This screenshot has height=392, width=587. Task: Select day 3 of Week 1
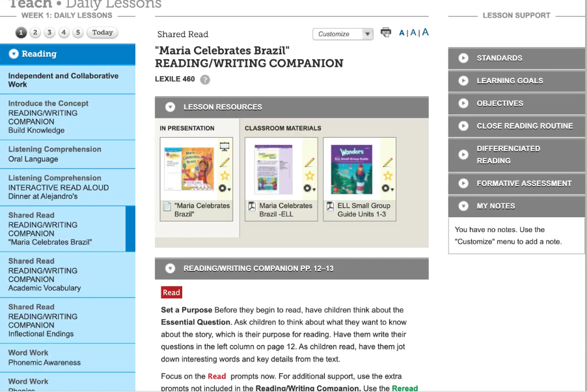[x=49, y=32]
